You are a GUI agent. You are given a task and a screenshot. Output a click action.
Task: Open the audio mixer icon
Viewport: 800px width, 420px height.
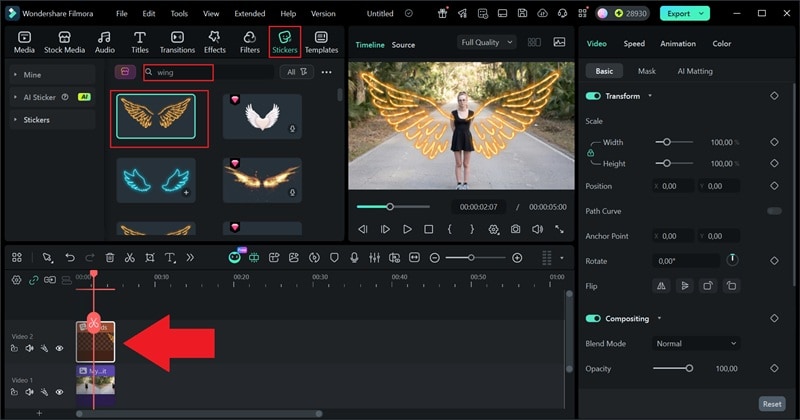374,258
